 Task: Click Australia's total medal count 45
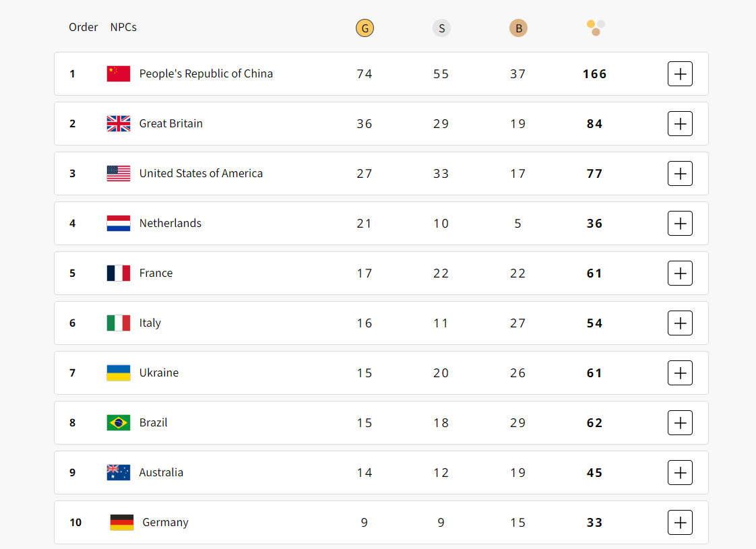tap(594, 472)
